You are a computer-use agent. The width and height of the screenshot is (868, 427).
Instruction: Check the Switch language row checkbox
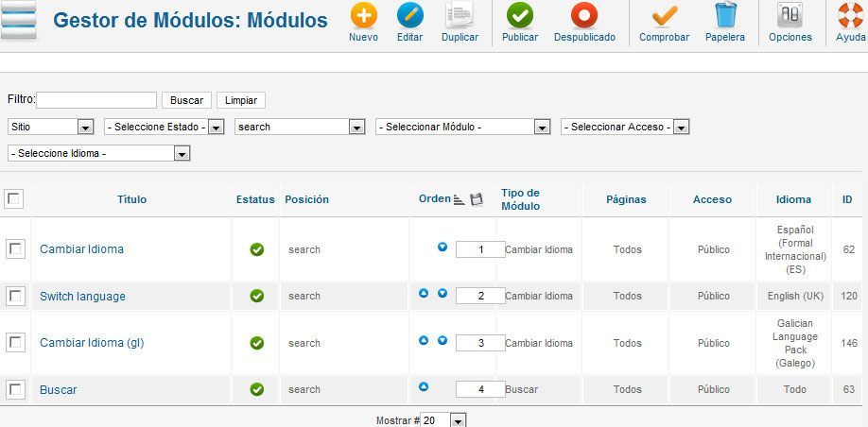15,297
